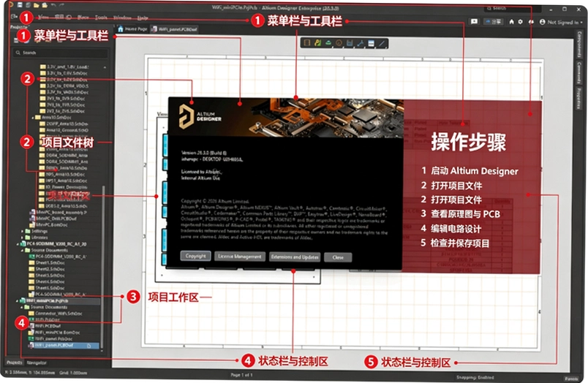This screenshot has height=383, width=588.
Task: Select Connector_WiFi.SchDoc in the tree
Action: [x=56, y=314]
